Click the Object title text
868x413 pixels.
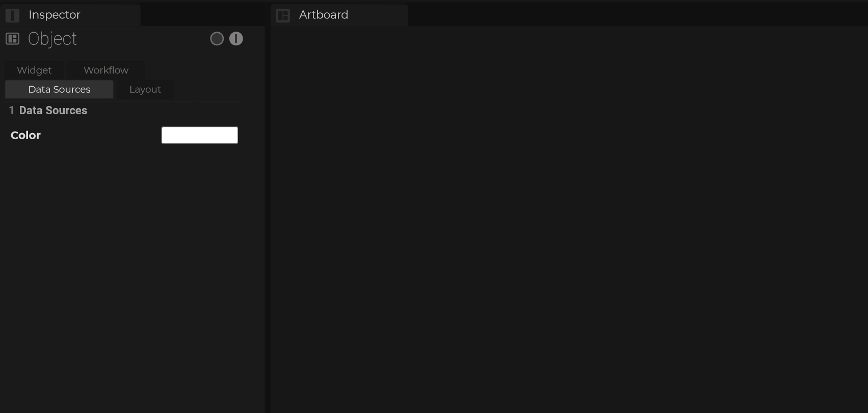[52, 39]
